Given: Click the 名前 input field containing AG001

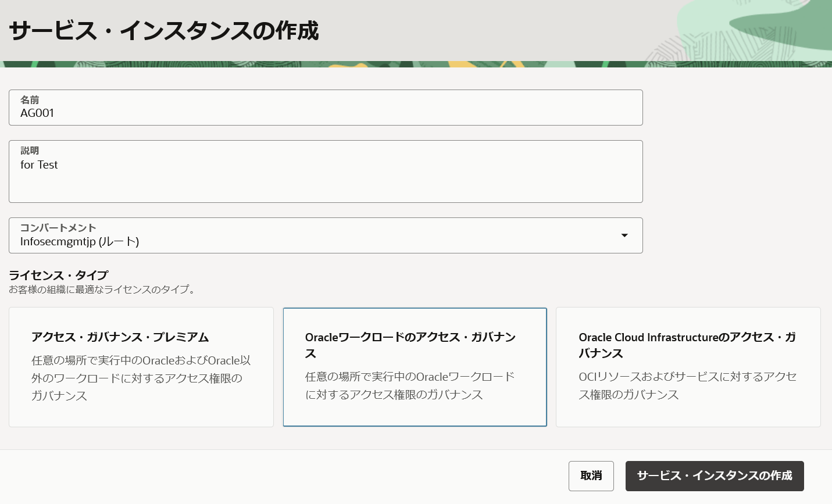Looking at the screenshot, I should pyautogui.click(x=326, y=108).
